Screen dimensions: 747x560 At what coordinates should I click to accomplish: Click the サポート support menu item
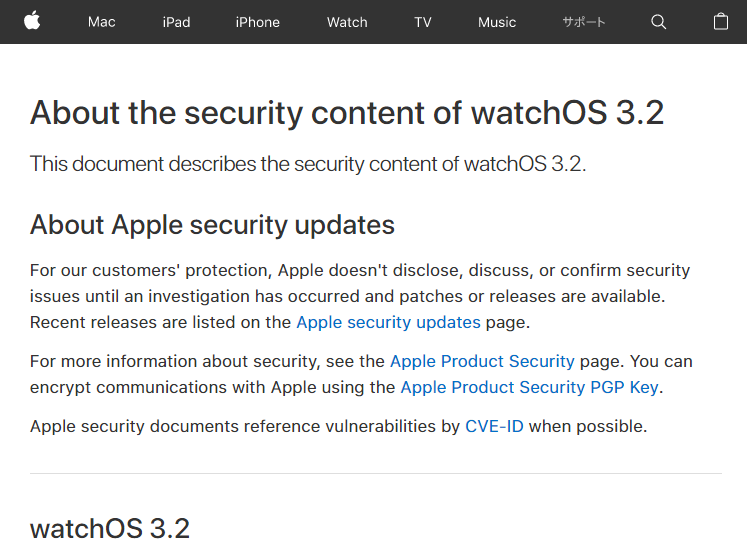[584, 22]
